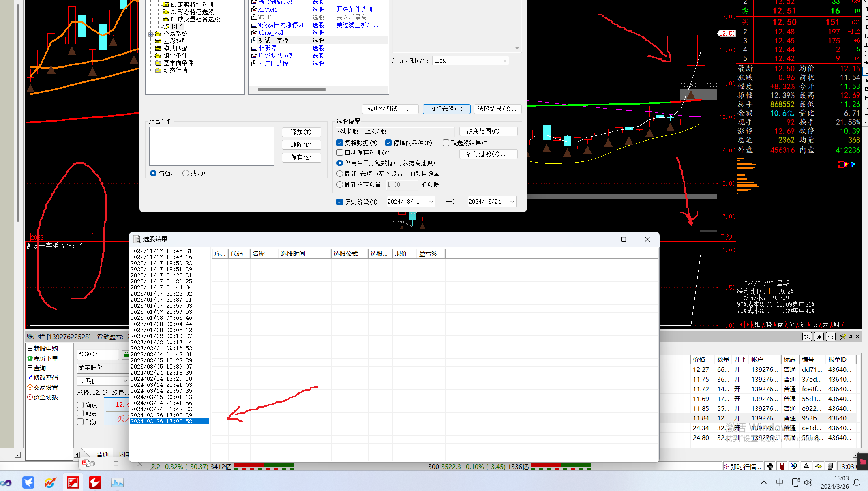Viewport: 868px width, 491px height.
Task: Switch to the 财 tab under chart panel
Action: click(837, 324)
